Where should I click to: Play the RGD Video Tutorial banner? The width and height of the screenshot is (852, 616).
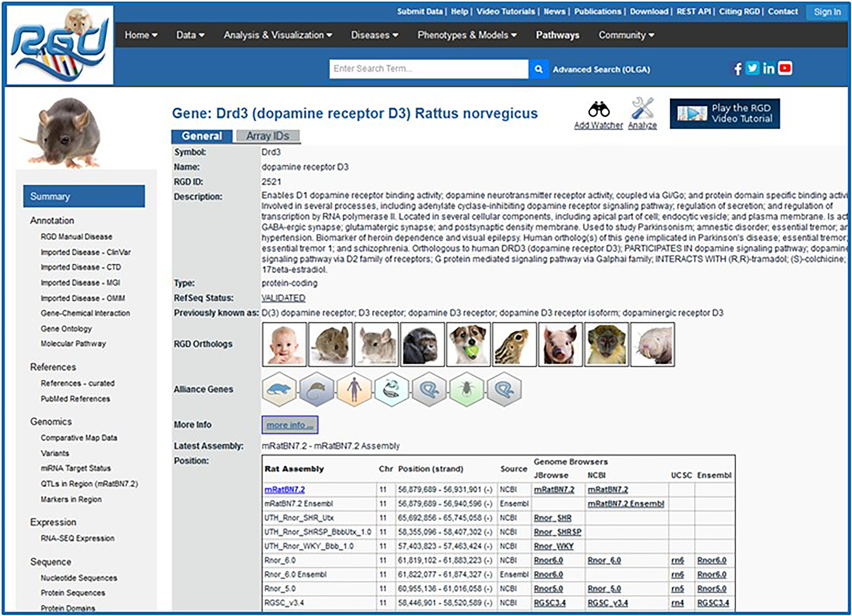pyautogui.click(x=725, y=114)
